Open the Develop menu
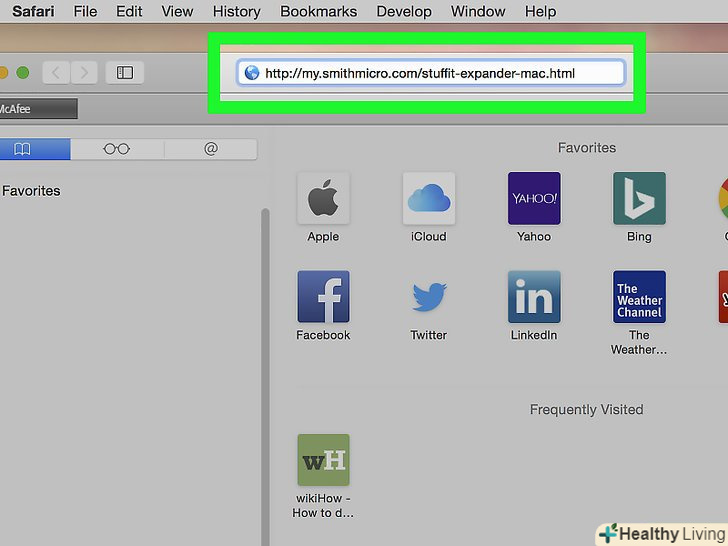This screenshot has width=728, height=546. (404, 11)
